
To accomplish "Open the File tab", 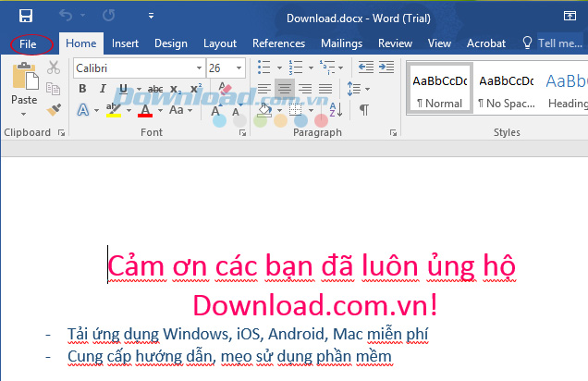I will [x=28, y=43].
